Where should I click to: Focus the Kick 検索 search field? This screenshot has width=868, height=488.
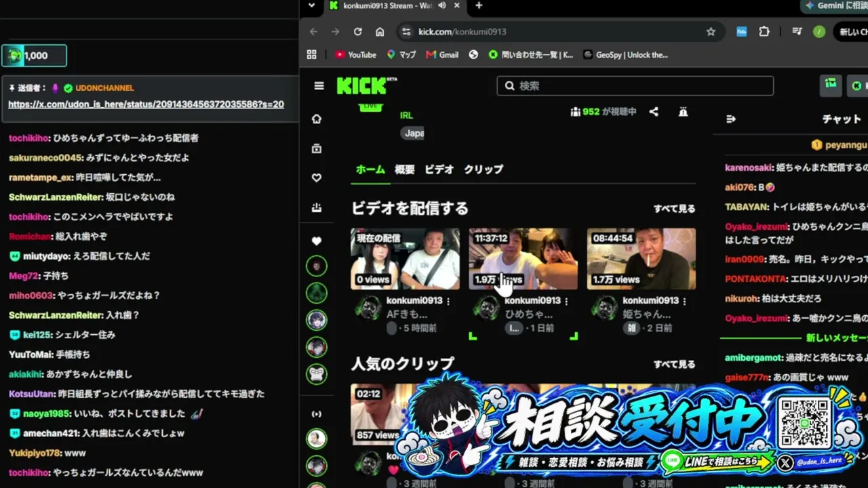point(635,86)
